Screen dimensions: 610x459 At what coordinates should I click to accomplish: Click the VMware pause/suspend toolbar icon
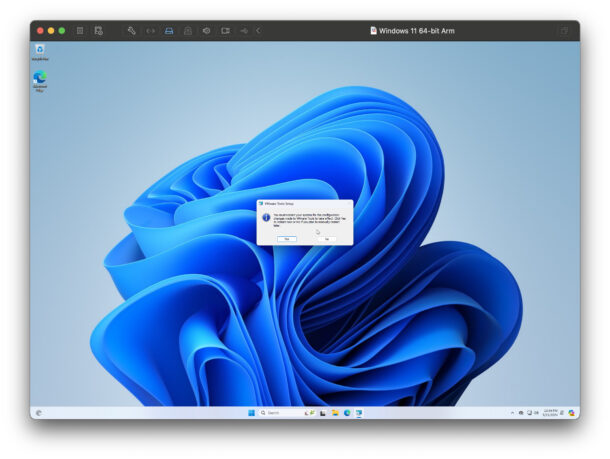[x=80, y=31]
